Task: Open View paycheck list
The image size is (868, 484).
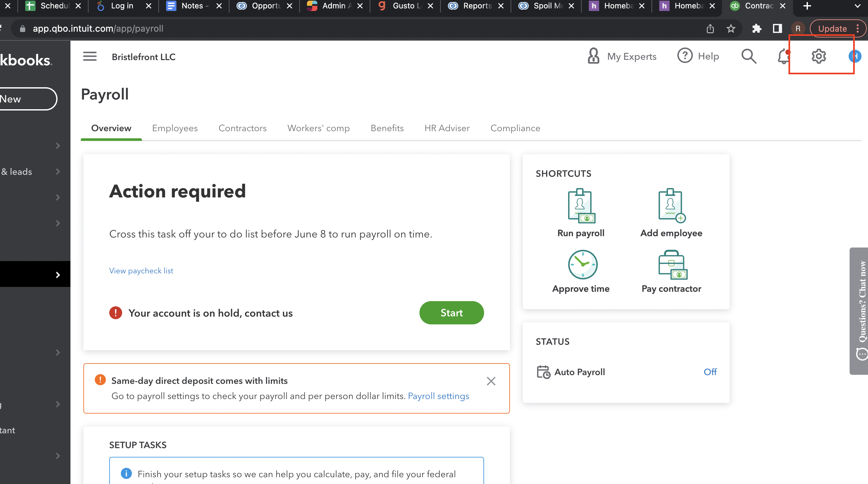Action: 141,270
